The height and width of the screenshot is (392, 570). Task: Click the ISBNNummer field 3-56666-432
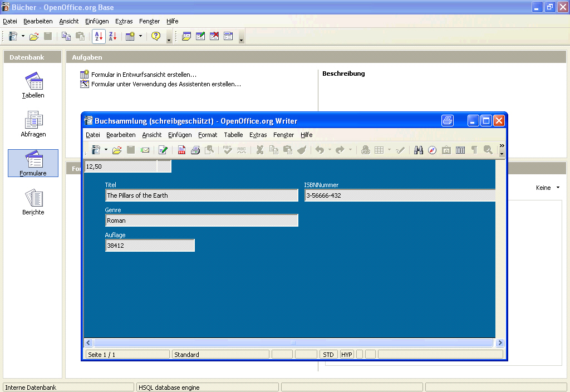coord(400,195)
